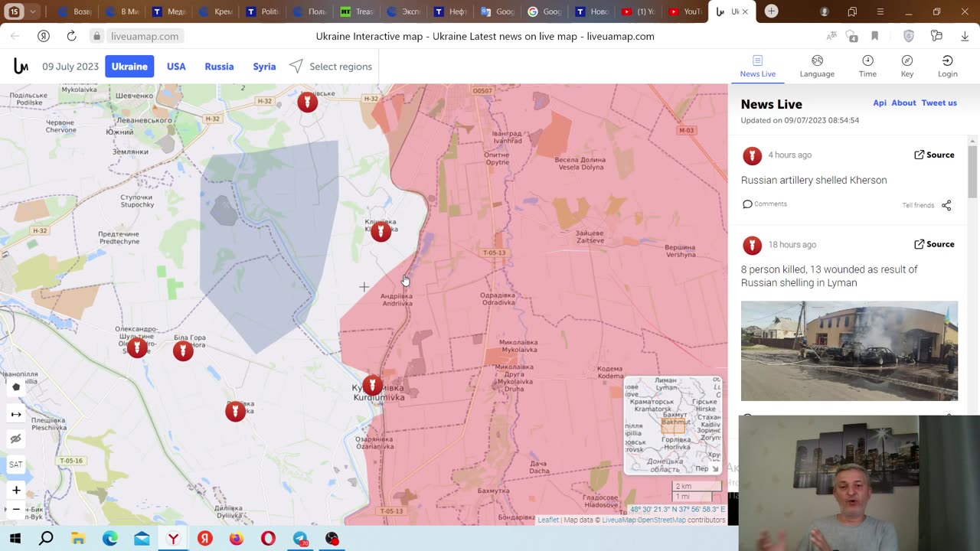Image resolution: width=980 pixels, height=551 pixels.
Task: Expand the tab group counter dropdown
Action: 34,11
